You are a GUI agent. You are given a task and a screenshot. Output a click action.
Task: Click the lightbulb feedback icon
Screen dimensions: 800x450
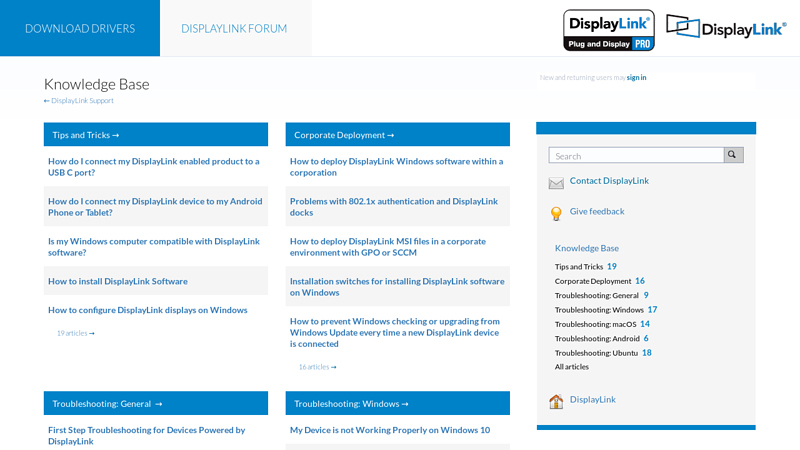556,213
